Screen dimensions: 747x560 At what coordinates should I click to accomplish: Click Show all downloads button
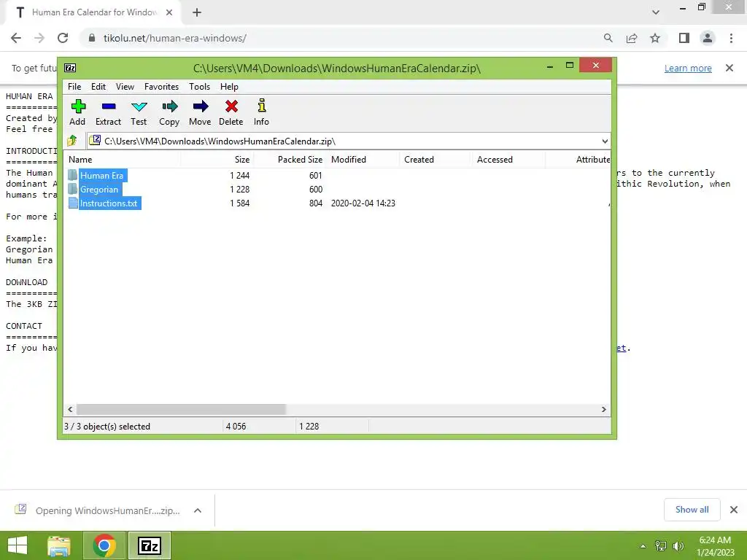coord(692,510)
